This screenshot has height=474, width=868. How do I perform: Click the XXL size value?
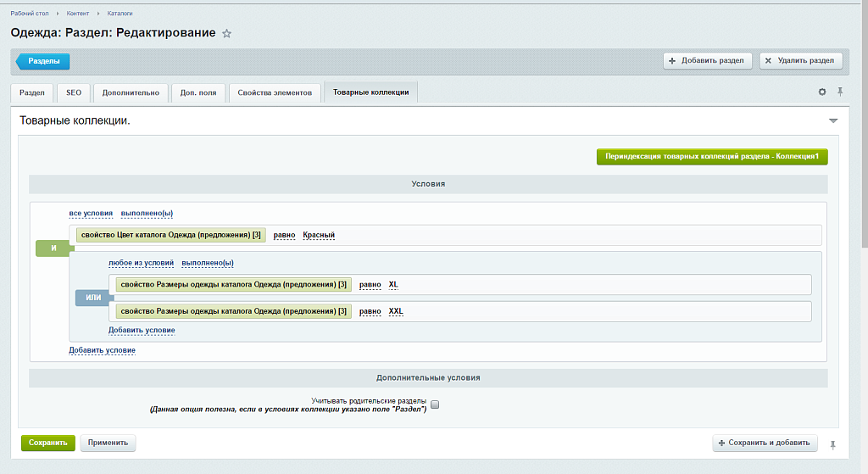coord(396,311)
